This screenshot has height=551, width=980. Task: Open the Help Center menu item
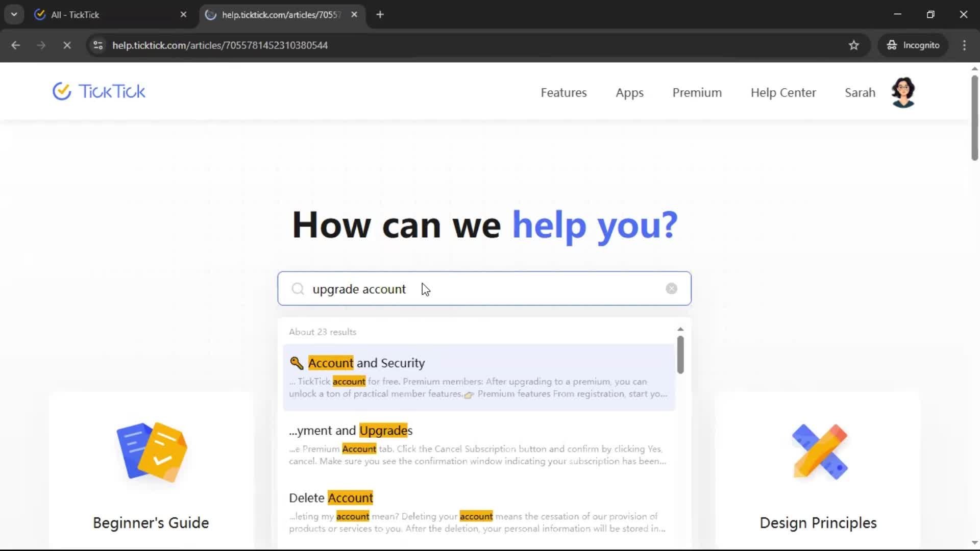[x=783, y=93]
